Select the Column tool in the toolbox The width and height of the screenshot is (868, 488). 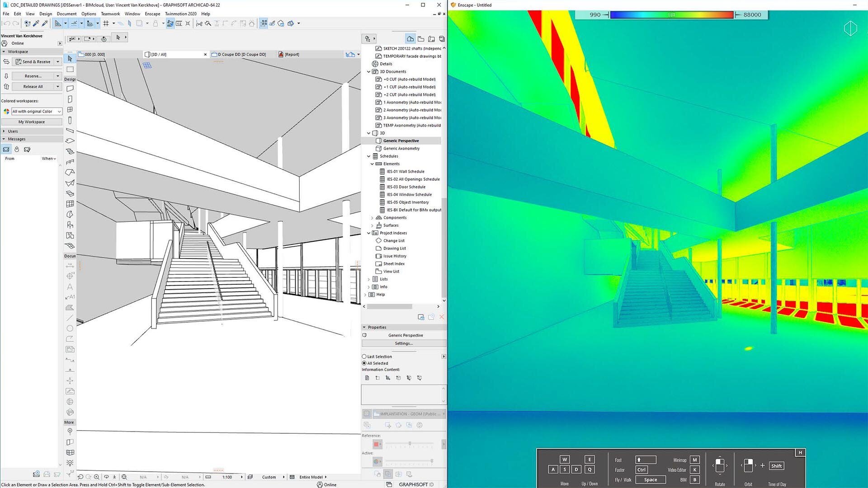click(x=70, y=120)
